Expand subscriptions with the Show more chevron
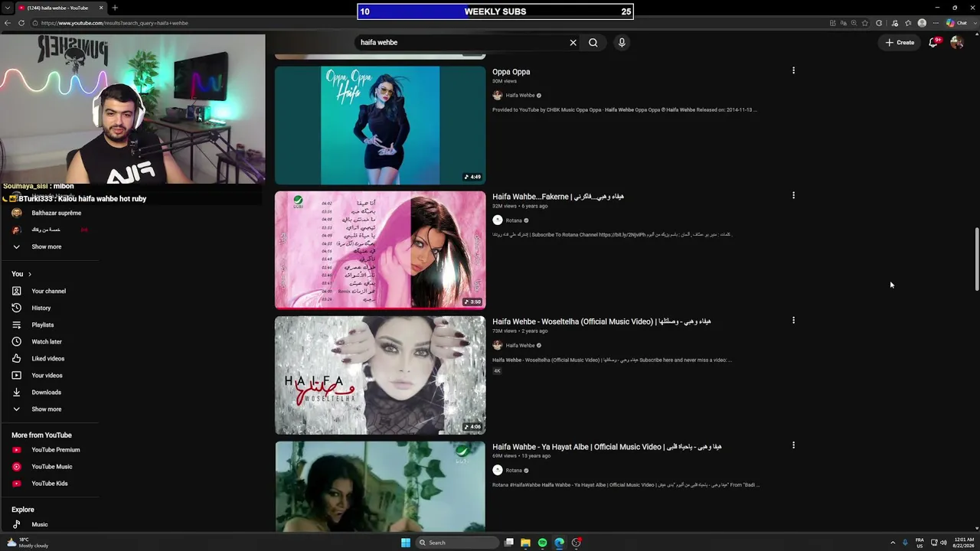The height and width of the screenshot is (551, 980). point(16,246)
